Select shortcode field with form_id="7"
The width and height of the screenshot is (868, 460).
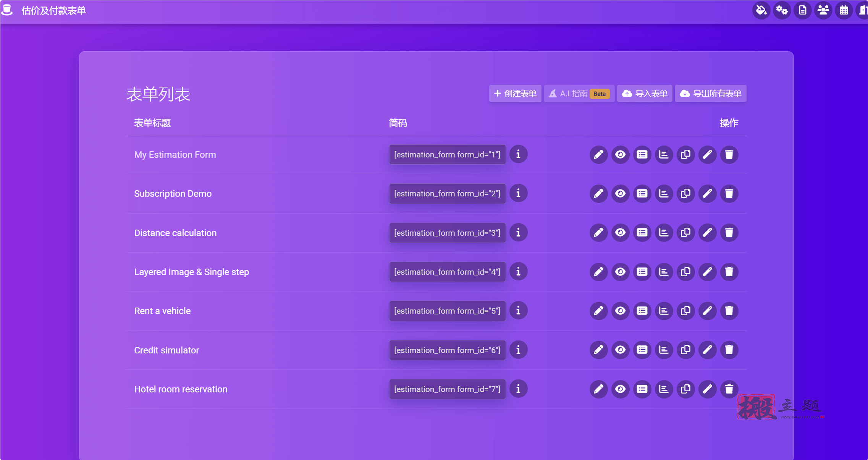pyautogui.click(x=447, y=389)
